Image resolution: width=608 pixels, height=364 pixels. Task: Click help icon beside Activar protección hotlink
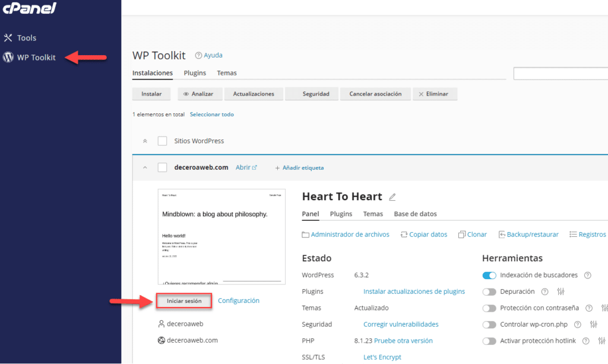586,341
